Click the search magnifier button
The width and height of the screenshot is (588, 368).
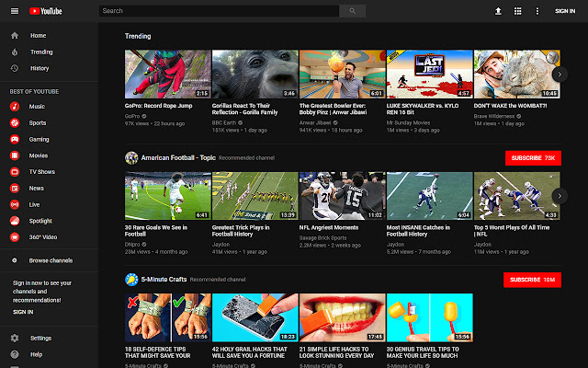click(352, 11)
